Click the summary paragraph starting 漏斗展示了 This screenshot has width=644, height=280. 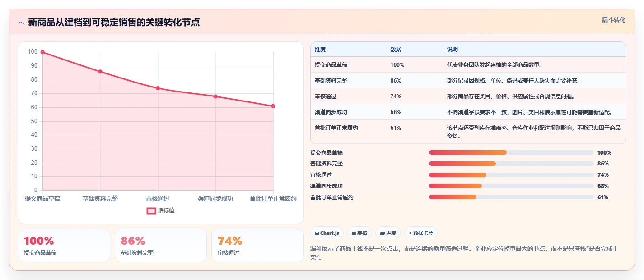[464, 254]
